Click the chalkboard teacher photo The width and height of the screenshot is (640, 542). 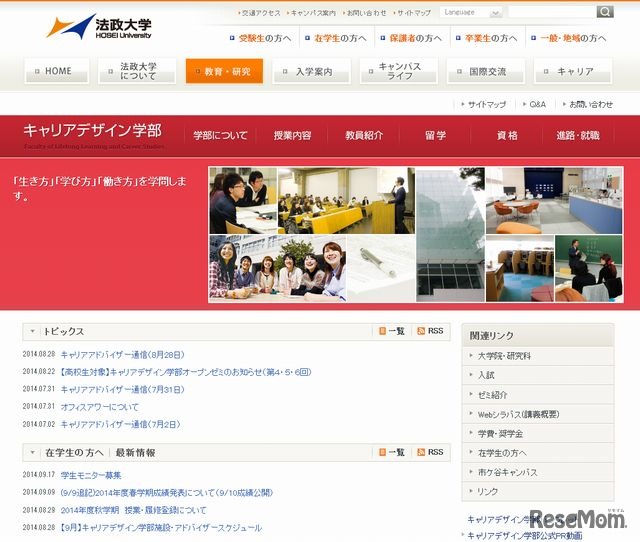click(x=589, y=269)
